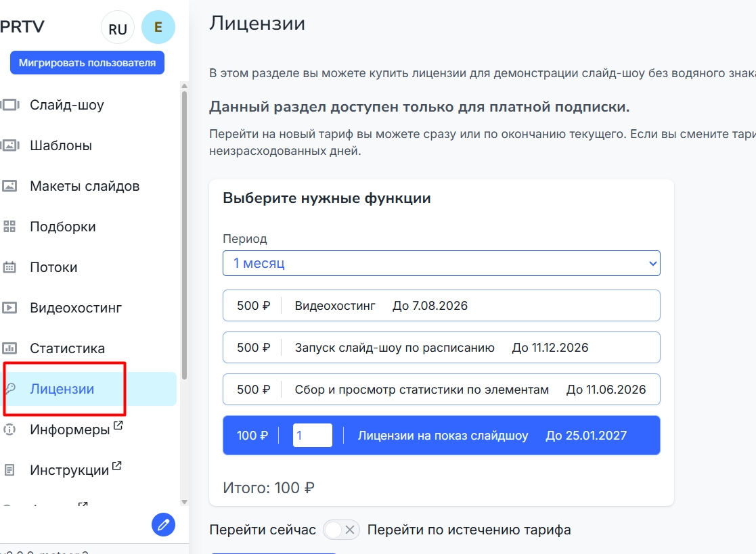Select Запуск слайд-шоу по расписанию option

click(441, 348)
